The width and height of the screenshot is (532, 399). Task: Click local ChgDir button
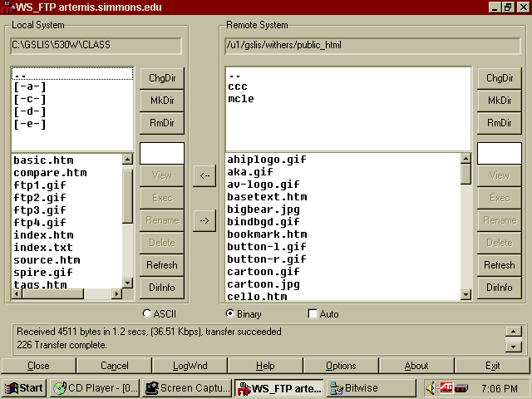click(161, 78)
